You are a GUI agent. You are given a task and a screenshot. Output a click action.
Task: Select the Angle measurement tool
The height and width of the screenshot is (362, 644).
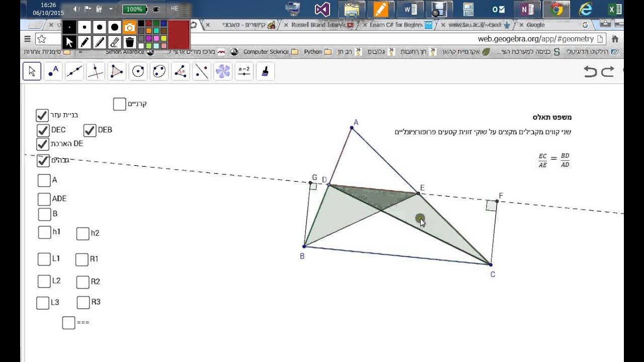tap(180, 71)
